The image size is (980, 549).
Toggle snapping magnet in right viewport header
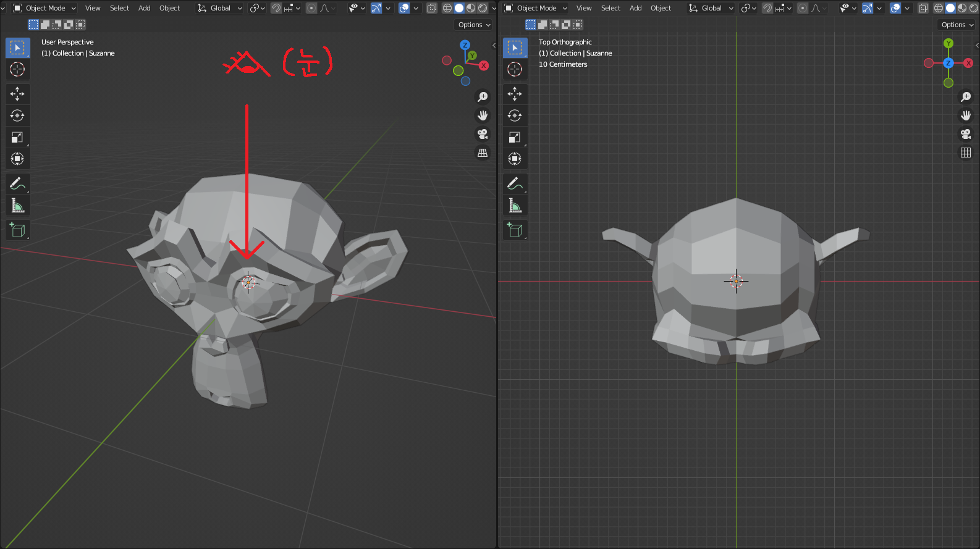[767, 8]
